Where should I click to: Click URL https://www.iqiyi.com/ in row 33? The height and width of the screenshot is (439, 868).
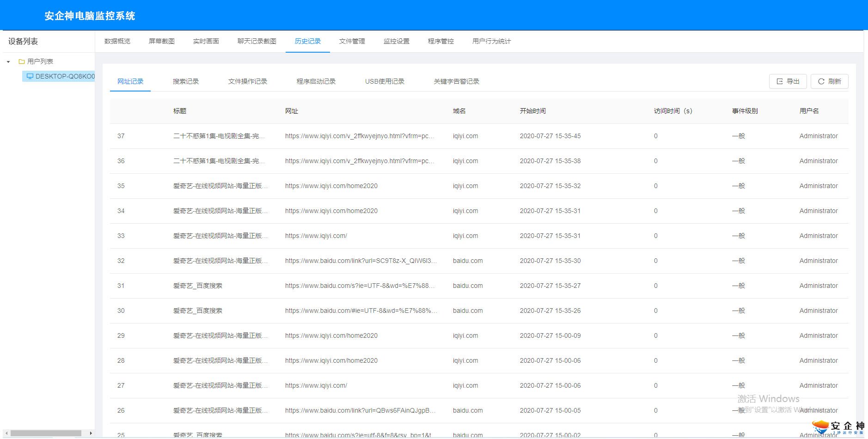pyautogui.click(x=316, y=236)
